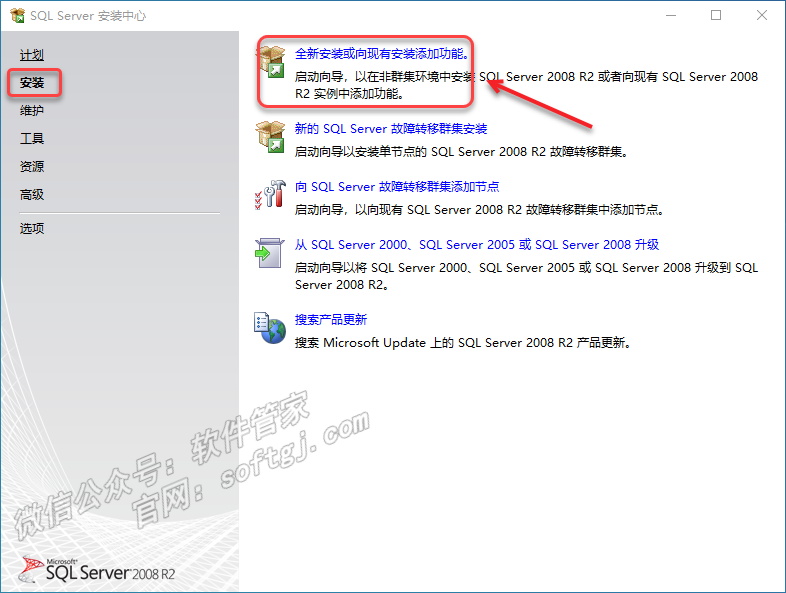
Task: Select the 安装 sidebar item
Action: click(x=32, y=83)
